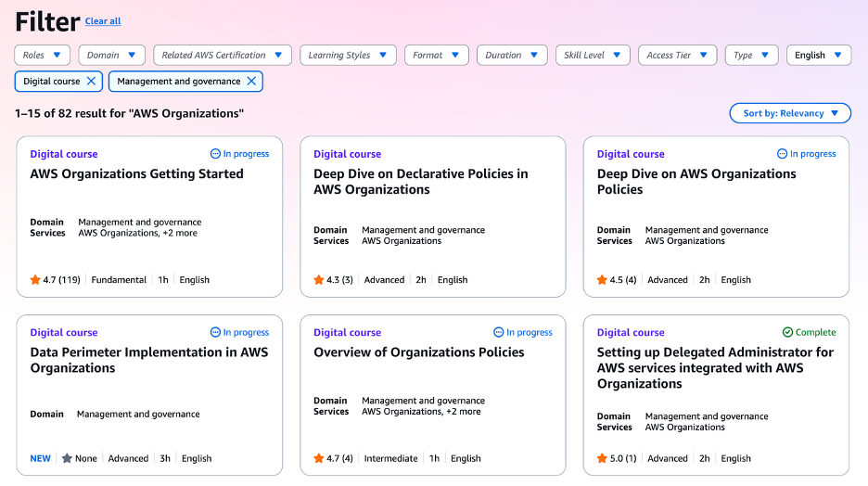Open the Domain filter dropdown

pyautogui.click(x=112, y=56)
